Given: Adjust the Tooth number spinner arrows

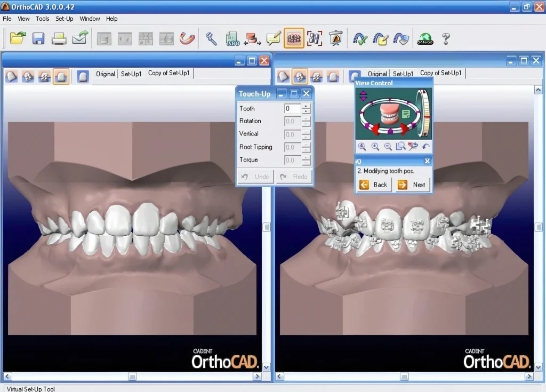Looking at the screenshot, I should (x=306, y=108).
